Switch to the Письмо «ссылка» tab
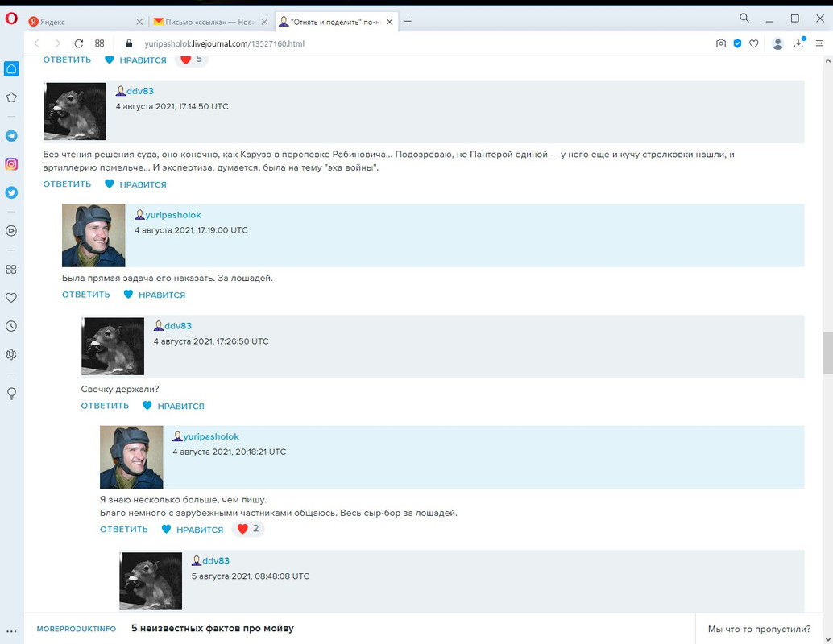 point(204,22)
